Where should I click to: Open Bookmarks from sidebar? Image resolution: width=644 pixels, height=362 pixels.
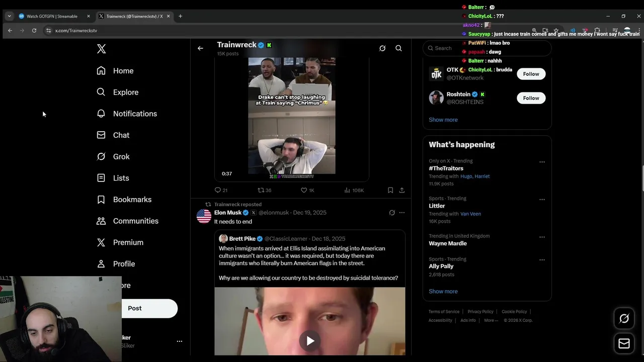click(124, 200)
